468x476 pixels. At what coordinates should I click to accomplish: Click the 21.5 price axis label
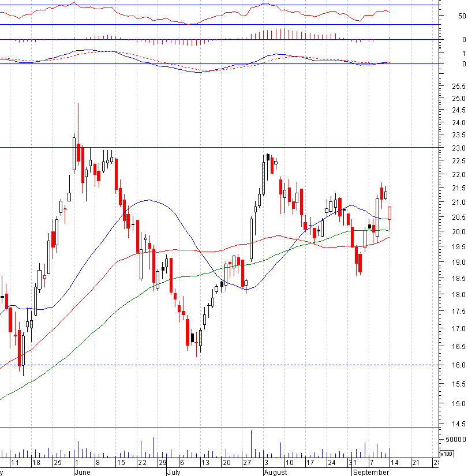(459, 188)
